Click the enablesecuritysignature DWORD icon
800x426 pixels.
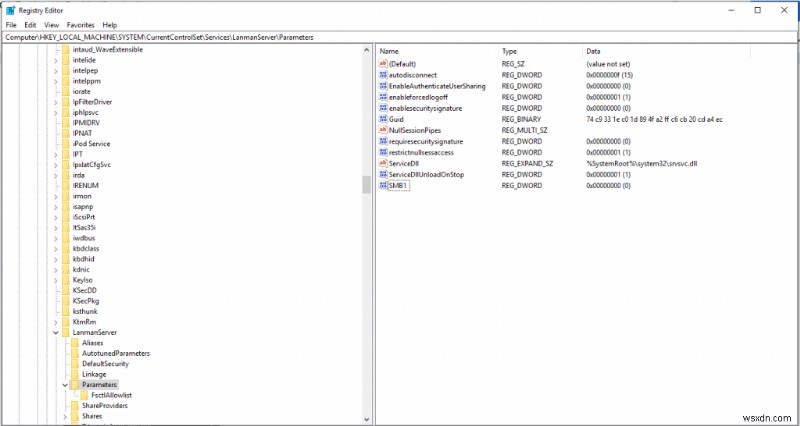coord(383,108)
